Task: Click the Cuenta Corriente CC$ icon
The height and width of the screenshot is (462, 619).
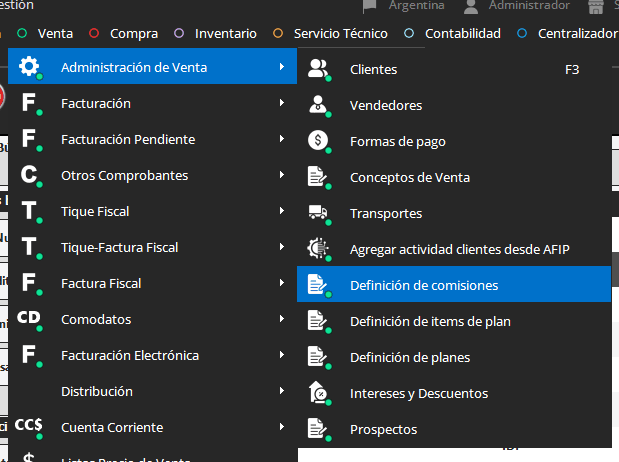Action: (29, 427)
